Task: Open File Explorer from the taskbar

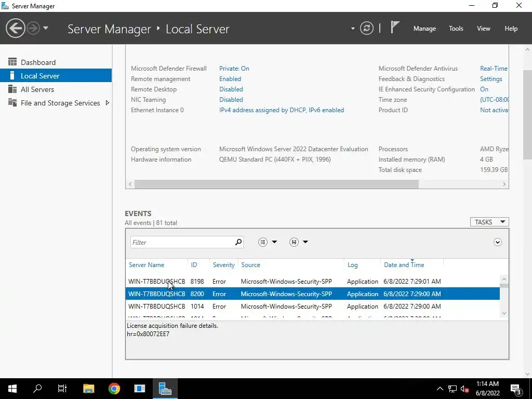Action: pyautogui.click(x=88, y=389)
